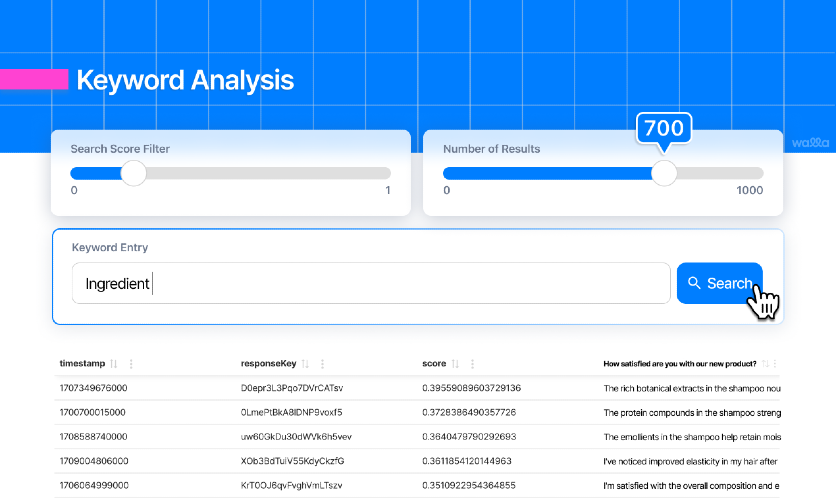The height and width of the screenshot is (500, 836).
Task: Select response key starting with uw60GkDu30
Action: click(x=296, y=437)
